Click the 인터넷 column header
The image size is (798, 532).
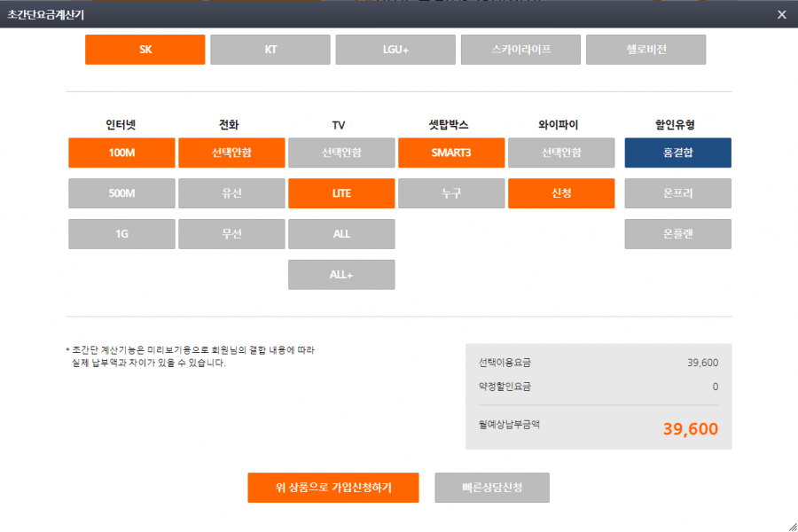[121, 125]
